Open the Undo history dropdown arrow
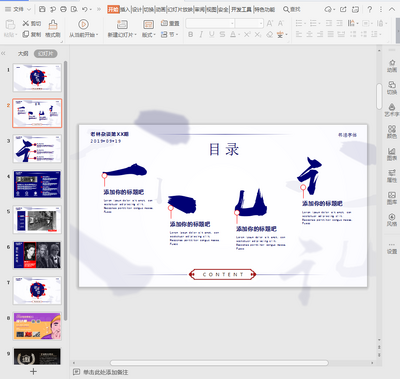 click(90, 9)
